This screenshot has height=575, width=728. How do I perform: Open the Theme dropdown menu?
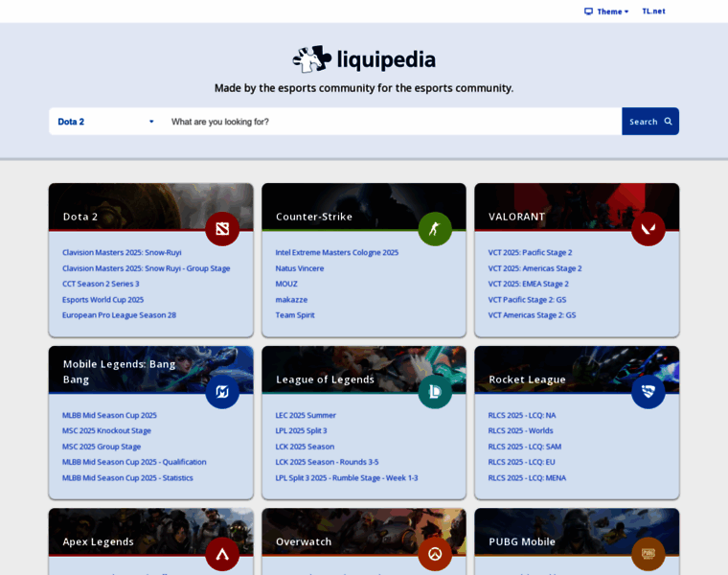coord(606,11)
